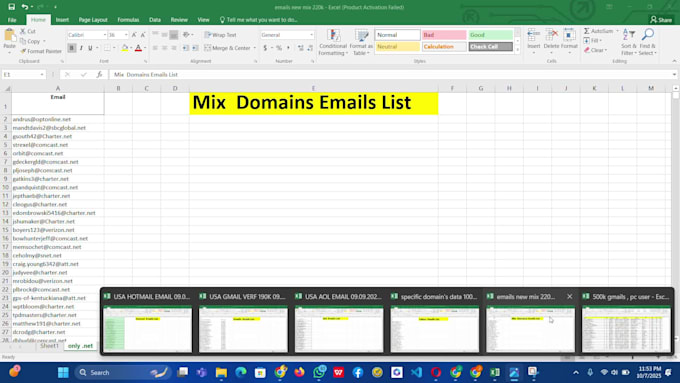Select the Sheet1 worksheet tab
680x383 pixels.
pyautogui.click(x=49, y=346)
